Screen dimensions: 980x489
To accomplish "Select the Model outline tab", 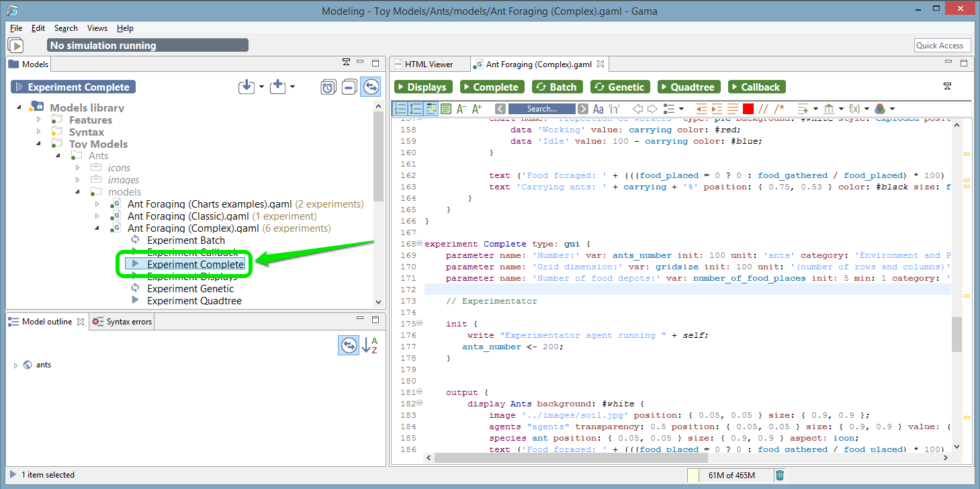I will [46, 322].
